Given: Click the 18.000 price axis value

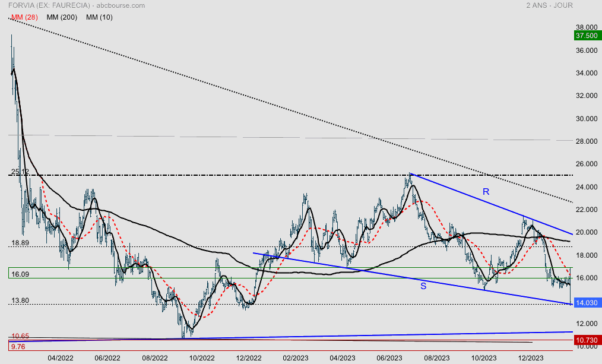Looking at the screenshot, I should pos(587,255).
